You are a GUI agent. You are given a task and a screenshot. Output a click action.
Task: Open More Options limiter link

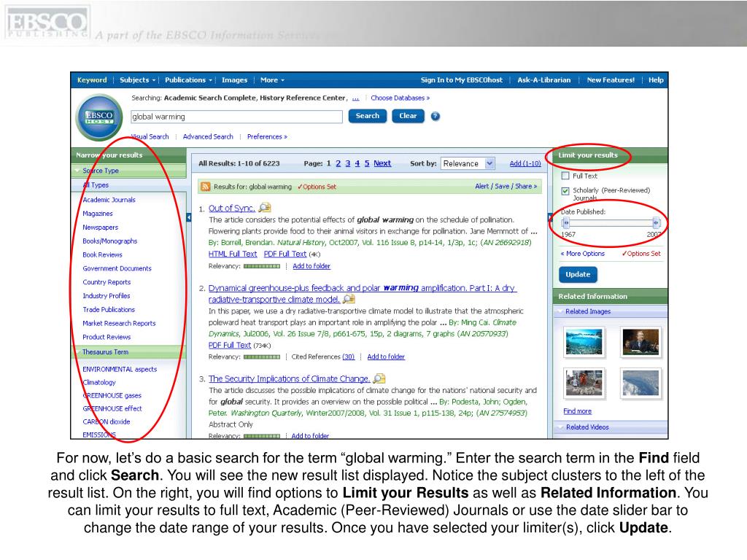tap(583, 254)
